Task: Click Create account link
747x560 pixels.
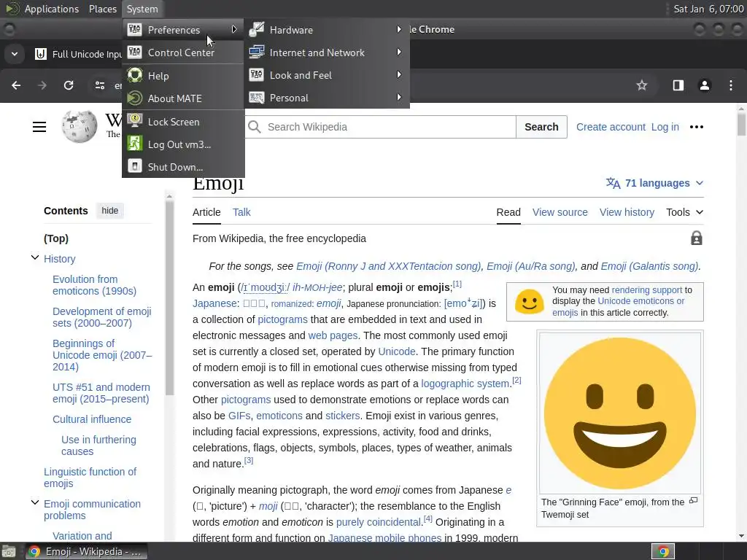Action: (x=611, y=127)
